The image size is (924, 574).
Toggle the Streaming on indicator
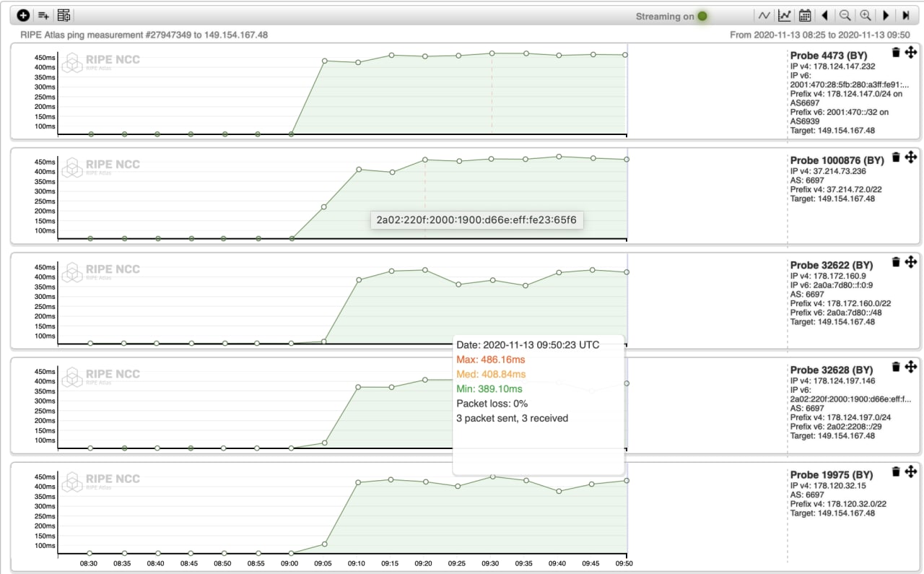pos(702,16)
